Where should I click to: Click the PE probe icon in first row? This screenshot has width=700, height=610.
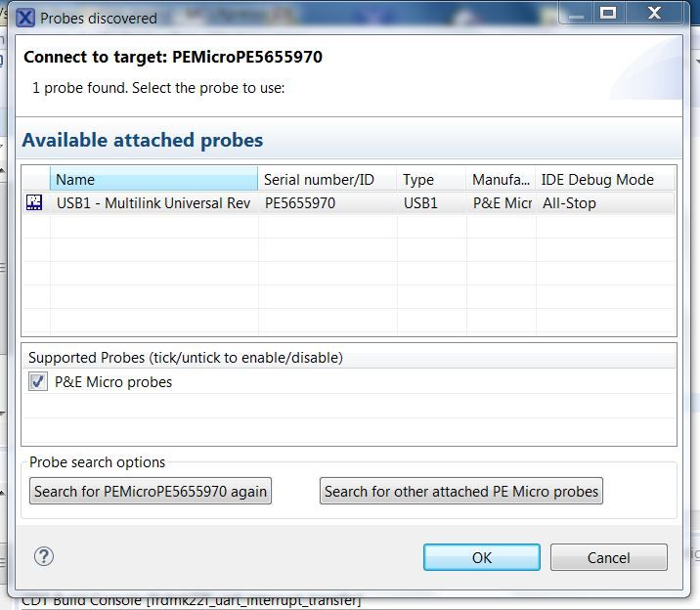point(34,202)
